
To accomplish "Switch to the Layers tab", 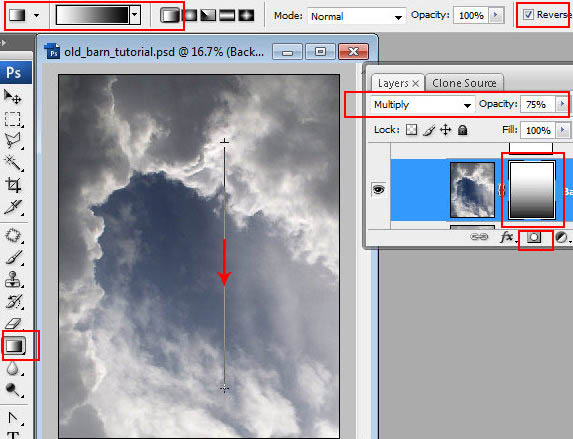I will pyautogui.click(x=393, y=83).
